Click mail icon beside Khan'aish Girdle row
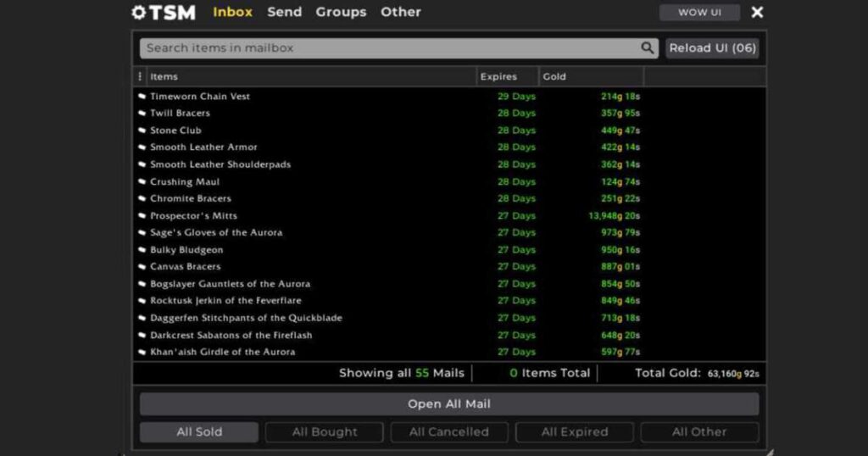The height and width of the screenshot is (456, 868). 142,353
